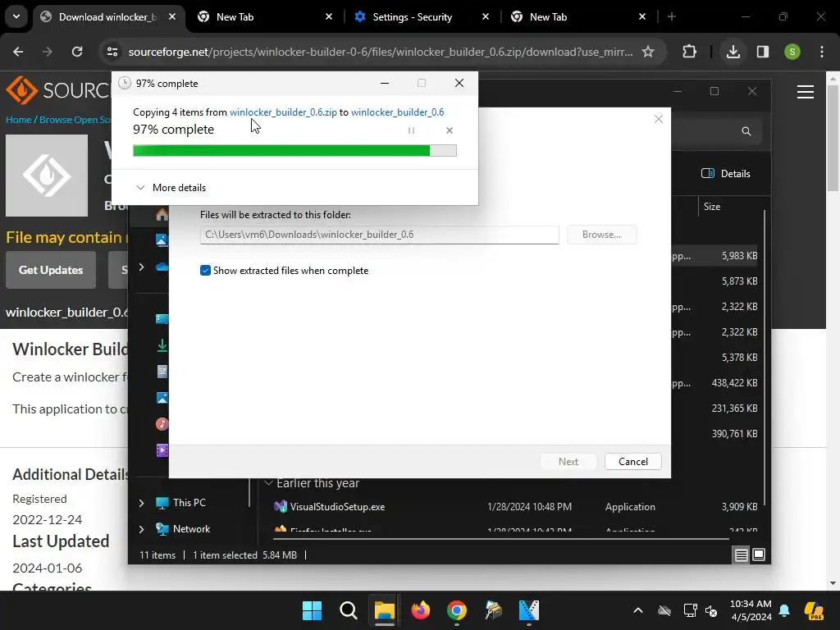The height and width of the screenshot is (630, 840).
Task: Bookmark this page with the star icon
Action: click(648, 52)
